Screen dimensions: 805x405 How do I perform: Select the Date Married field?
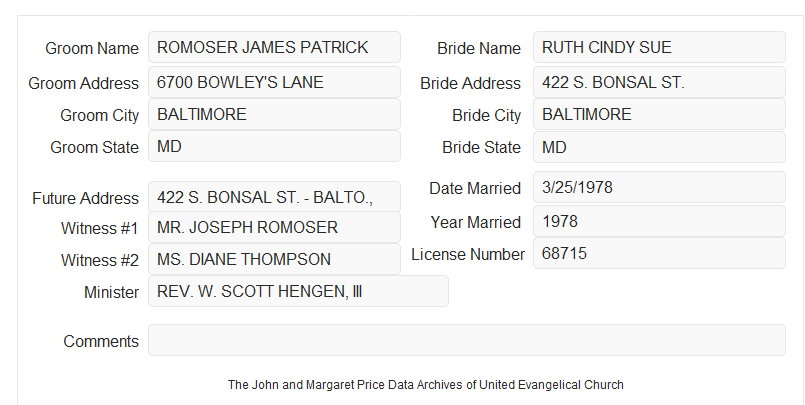coord(659,187)
